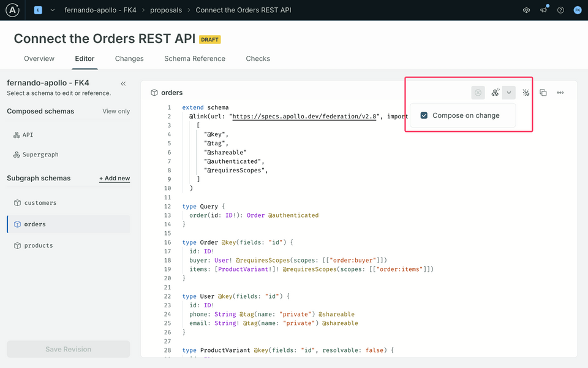Select the Editor tab
The image size is (588, 368).
pyautogui.click(x=85, y=59)
